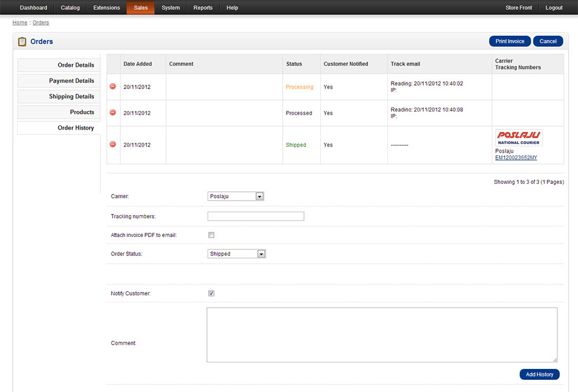
Task: Open the Order Status dropdown
Action: pos(236,254)
